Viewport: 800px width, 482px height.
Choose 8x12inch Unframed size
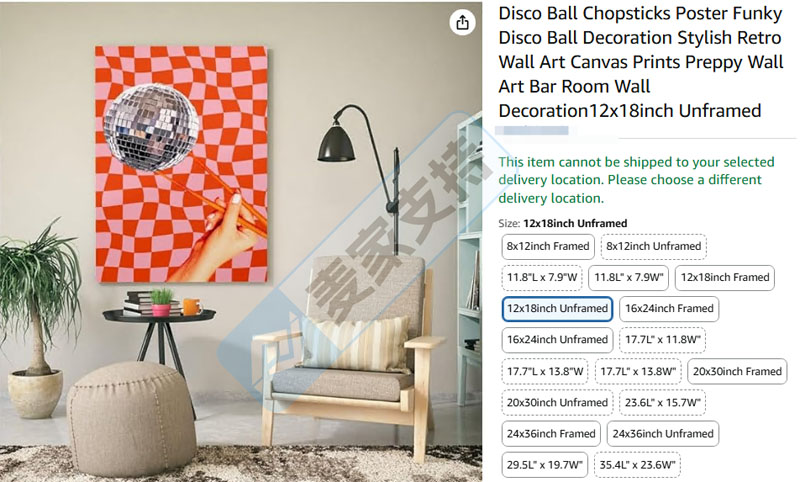[653, 246]
